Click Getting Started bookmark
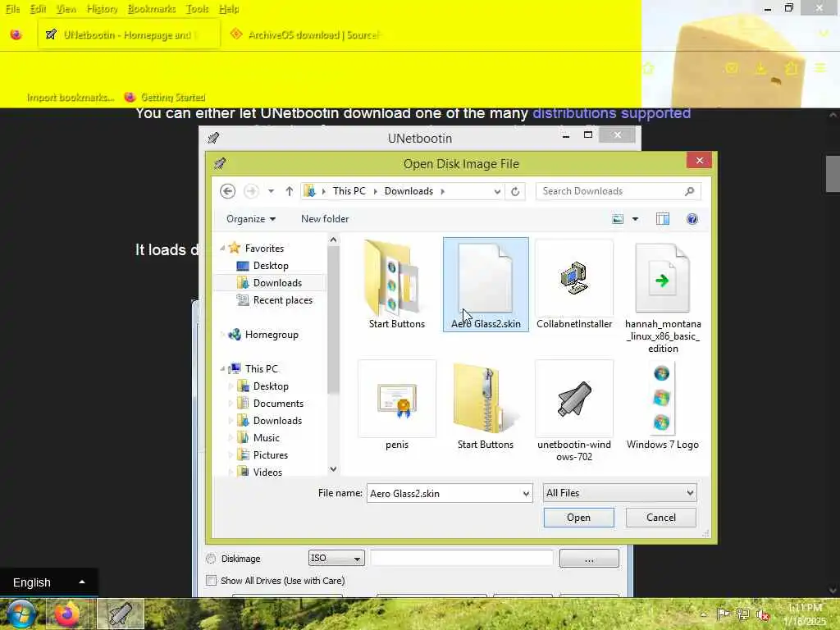Viewport: 840px width, 630px height. [165, 98]
